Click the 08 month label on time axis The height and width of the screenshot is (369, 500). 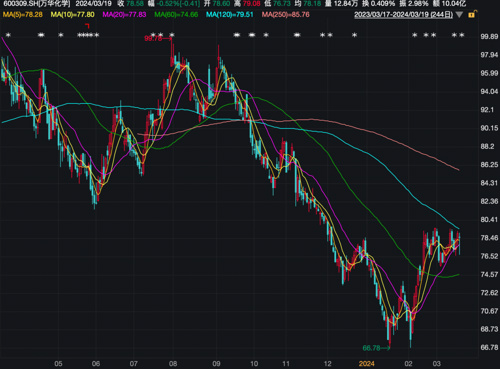[173, 363]
